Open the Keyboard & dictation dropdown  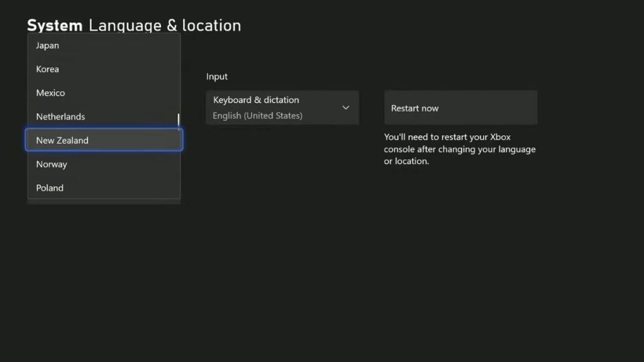(282, 107)
